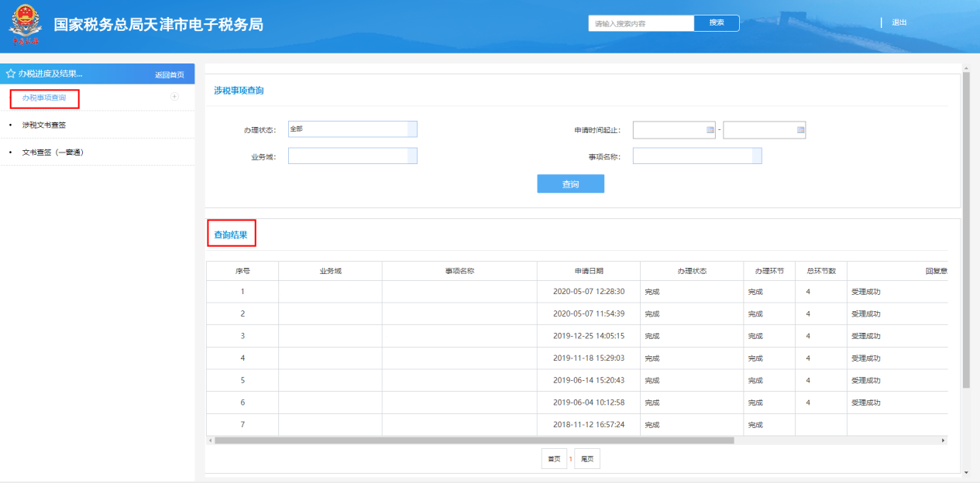
Task: Click the 返回首页 link
Action: (169, 75)
